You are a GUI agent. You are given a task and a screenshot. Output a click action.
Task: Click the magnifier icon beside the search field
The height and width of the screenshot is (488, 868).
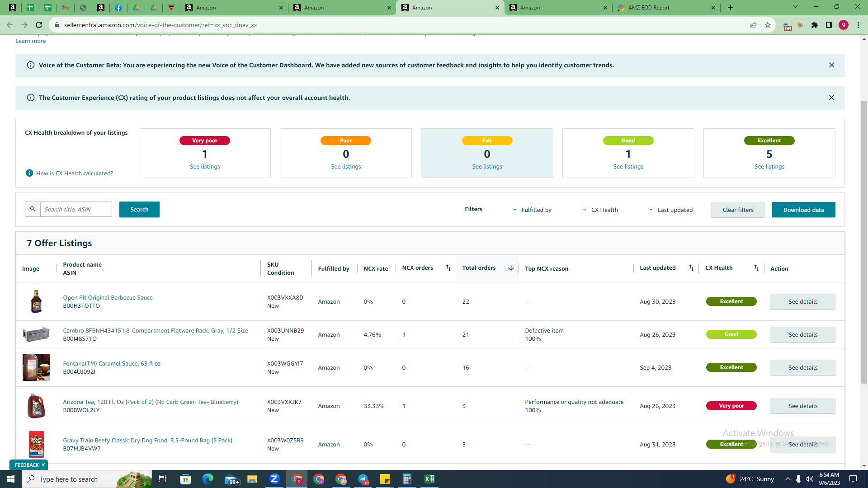33,209
